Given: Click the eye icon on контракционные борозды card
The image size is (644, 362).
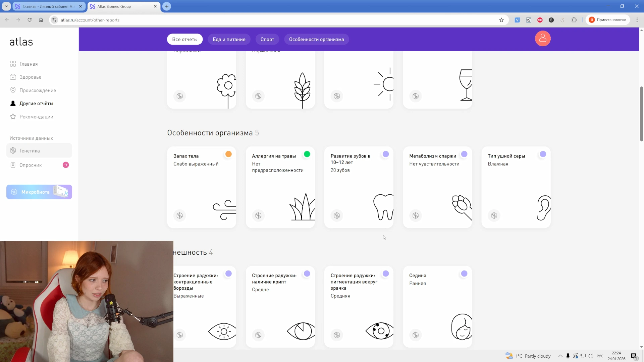Looking at the screenshot, I should 223,331.
